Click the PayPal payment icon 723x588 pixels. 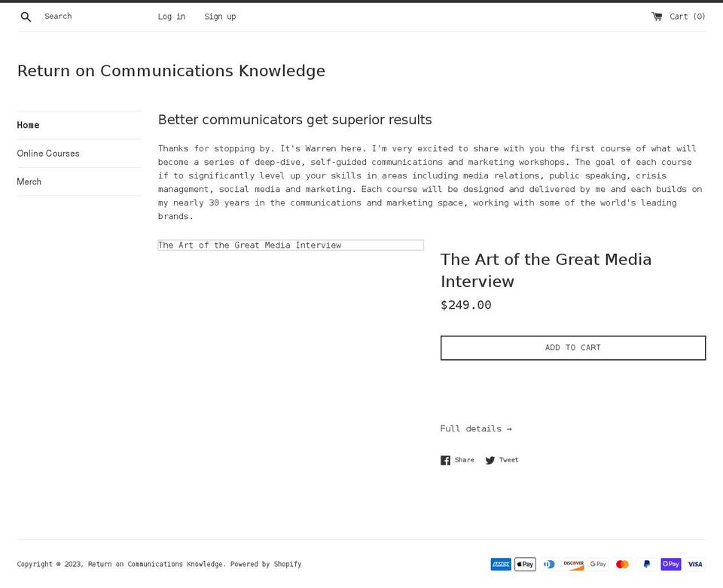coord(646,564)
